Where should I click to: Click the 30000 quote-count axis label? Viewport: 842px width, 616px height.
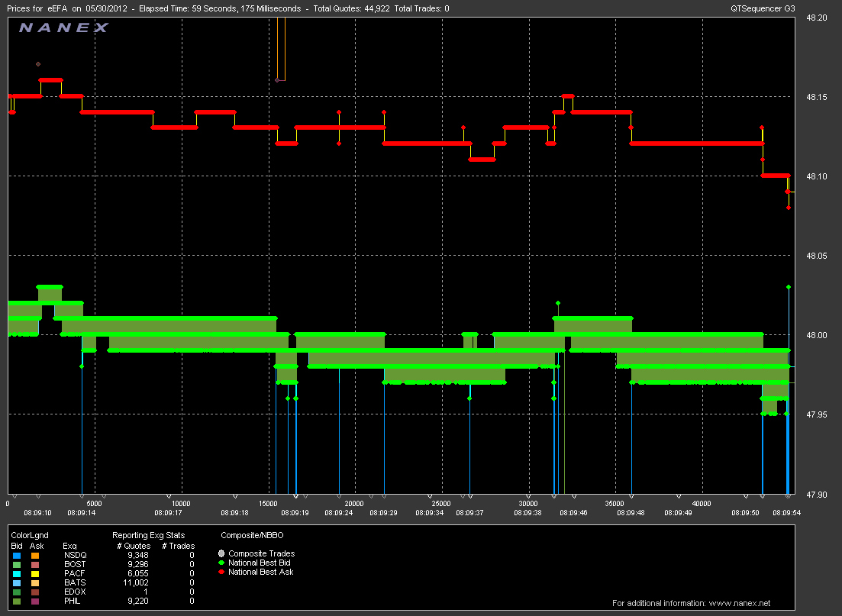(528, 504)
